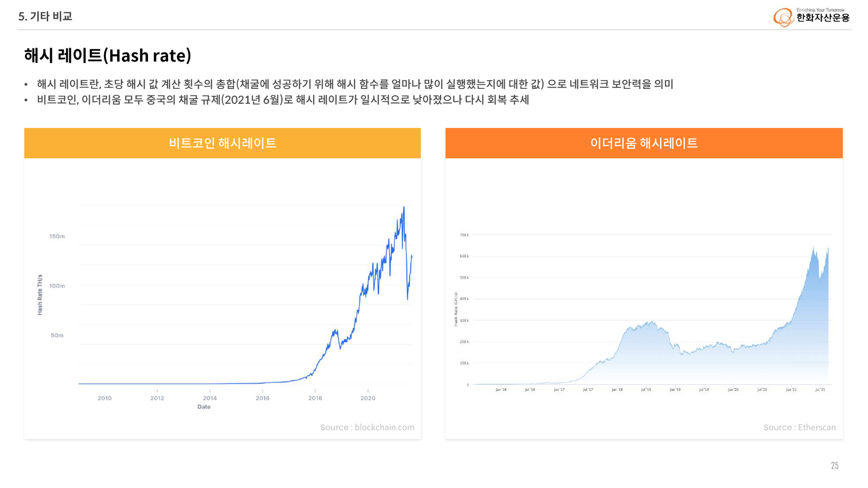This screenshot has width=868, height=488.
Task: Click the orange '이더리움 해시레이트' header banner
Action: [644, 143]
